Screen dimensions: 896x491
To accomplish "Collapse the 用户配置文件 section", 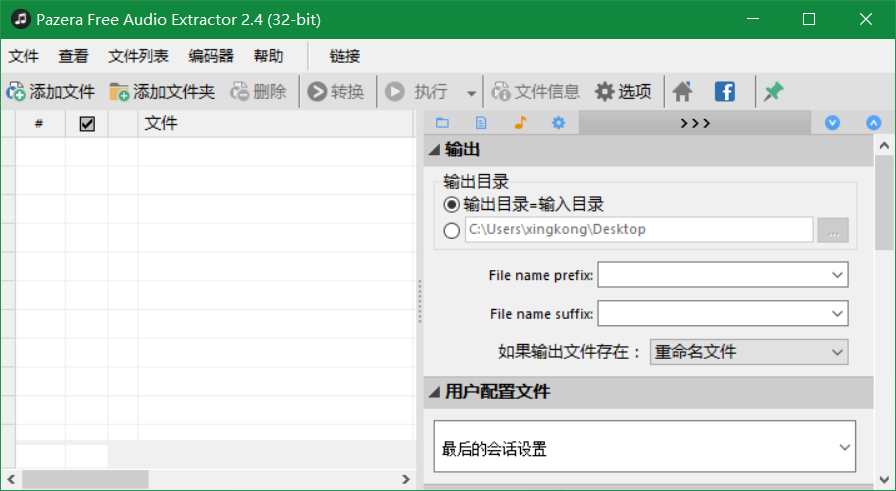I will pyautogui.click(x=435, y=392).
